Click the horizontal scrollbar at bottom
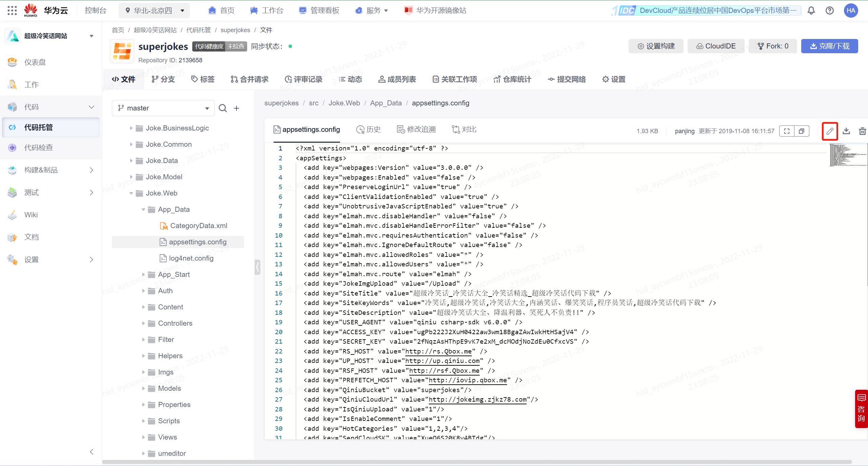Viewport: 868px width, 466px height. 477,462
